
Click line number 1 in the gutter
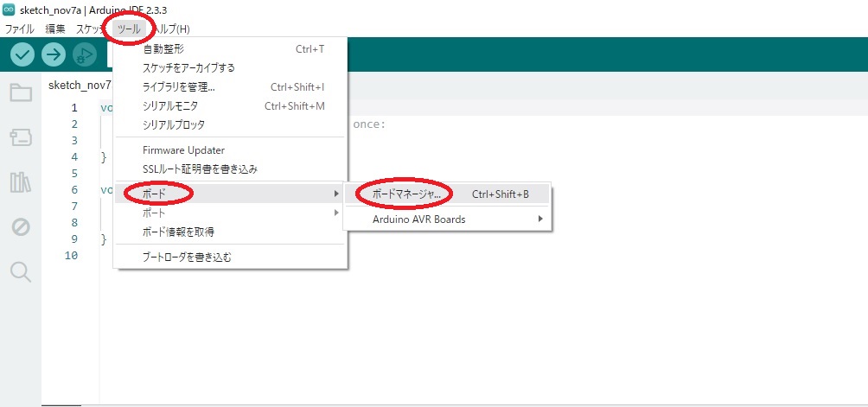[74, 108]
